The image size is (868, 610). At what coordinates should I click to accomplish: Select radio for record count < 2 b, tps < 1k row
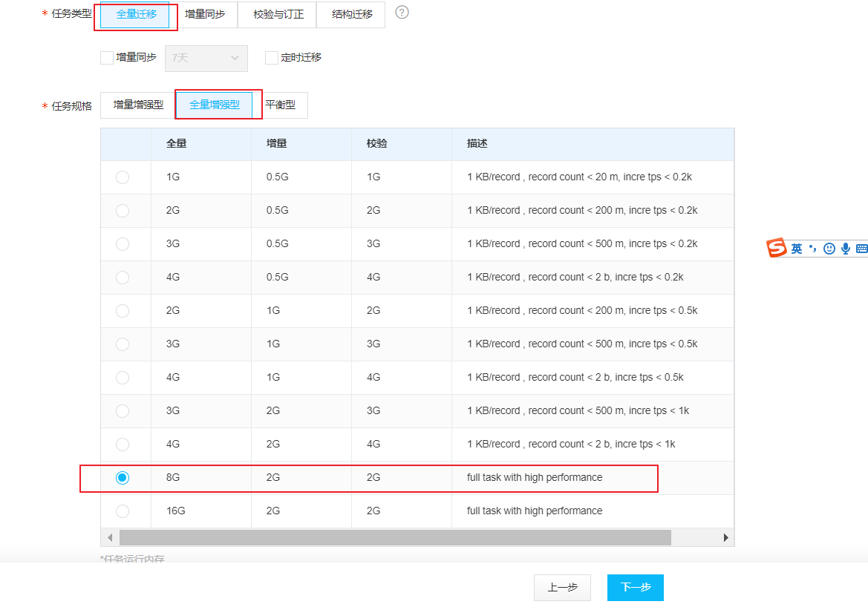click(x=123, y=444)
